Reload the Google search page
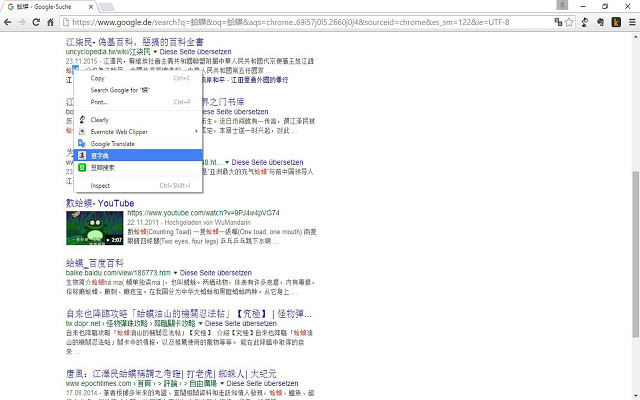Screen dimensions: 640x400 click(36, 22)
